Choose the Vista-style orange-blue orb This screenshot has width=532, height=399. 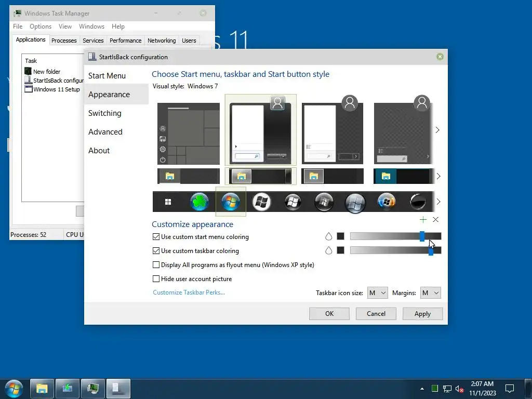coord(387,202)
